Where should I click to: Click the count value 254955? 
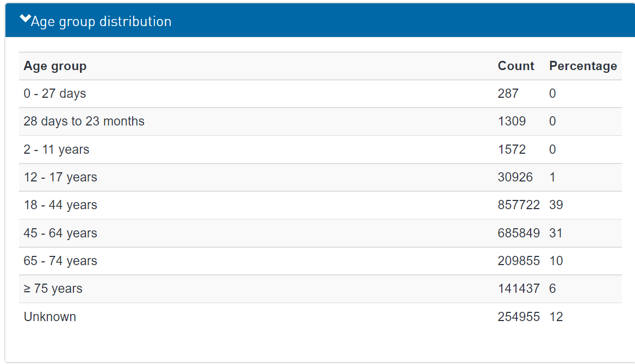click(519, 317)
